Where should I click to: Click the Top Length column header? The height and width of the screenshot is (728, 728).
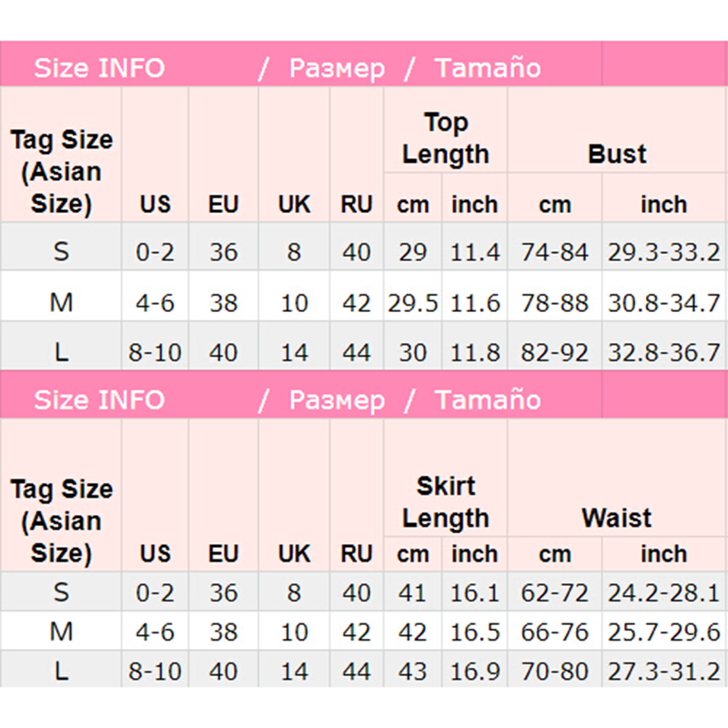(446, 138)
